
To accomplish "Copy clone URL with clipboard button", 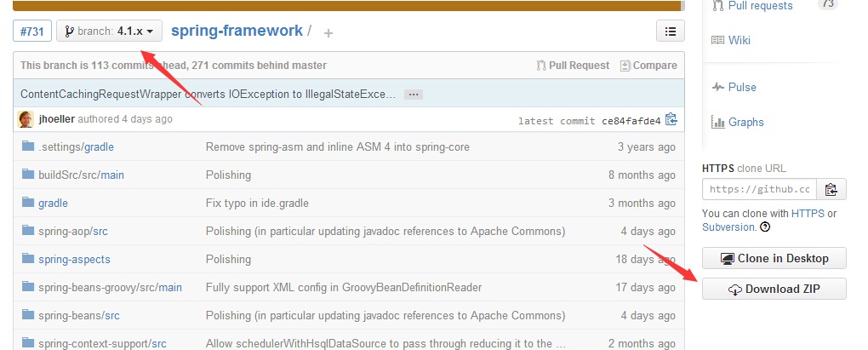I will 831,189.
